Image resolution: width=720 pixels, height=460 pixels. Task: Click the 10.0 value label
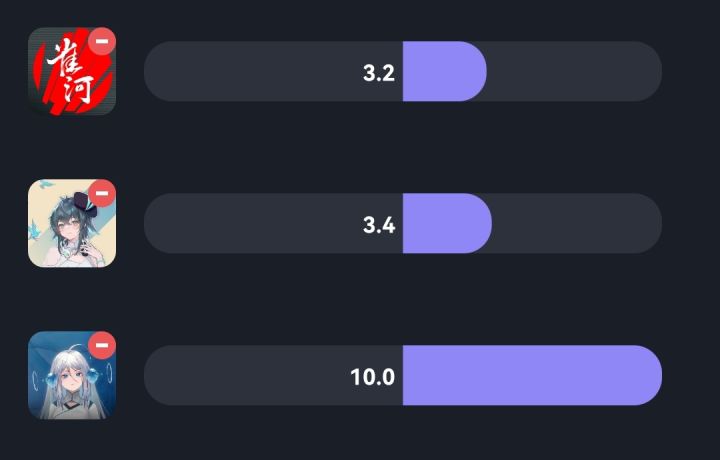click(373, 376)
